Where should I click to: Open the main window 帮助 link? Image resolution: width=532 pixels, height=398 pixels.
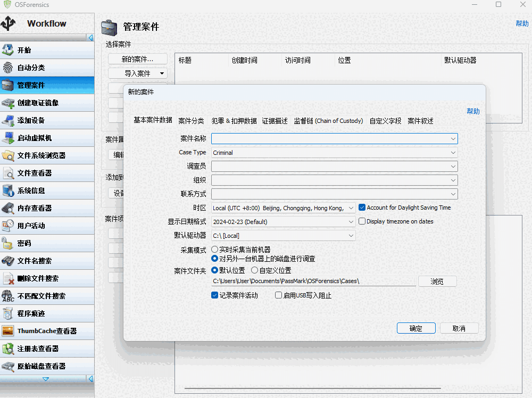click(522, 23)
